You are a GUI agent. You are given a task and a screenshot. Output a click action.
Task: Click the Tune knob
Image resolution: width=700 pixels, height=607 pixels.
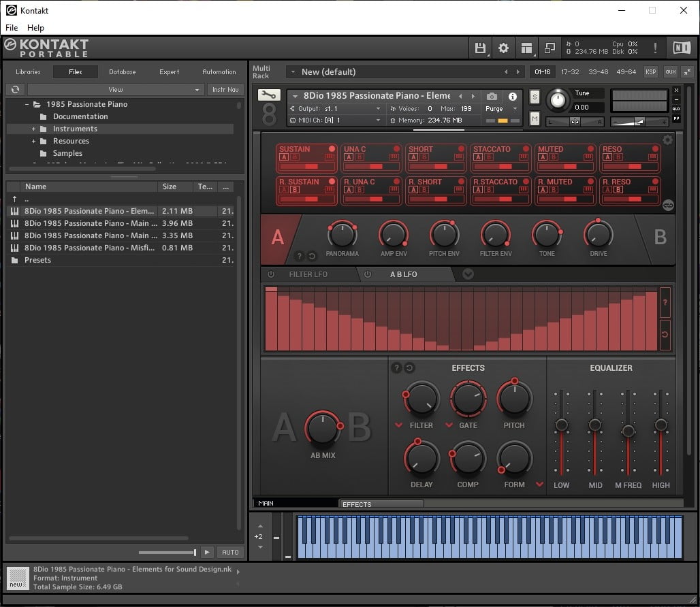coord(558,99)
